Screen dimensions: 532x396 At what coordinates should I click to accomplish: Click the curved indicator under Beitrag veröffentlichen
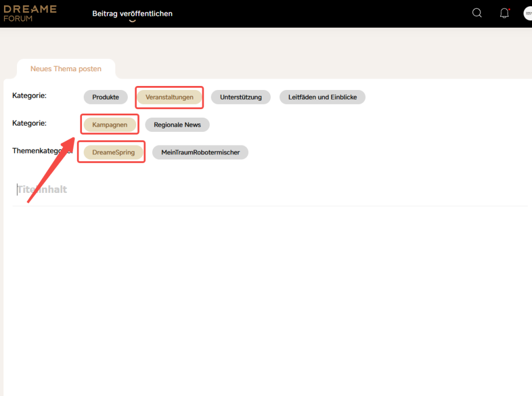pyautogui.click(x=132, y=21)
